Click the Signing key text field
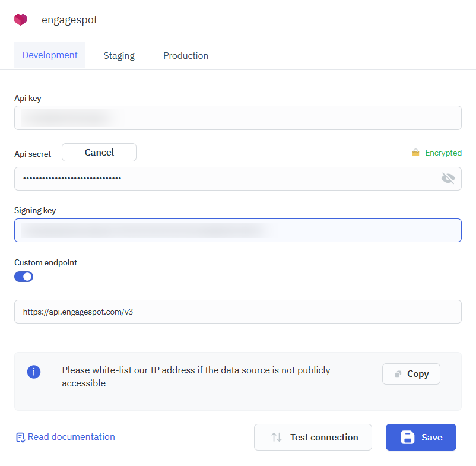This screenshot has height=466, width=476. [x=237, y=230]
